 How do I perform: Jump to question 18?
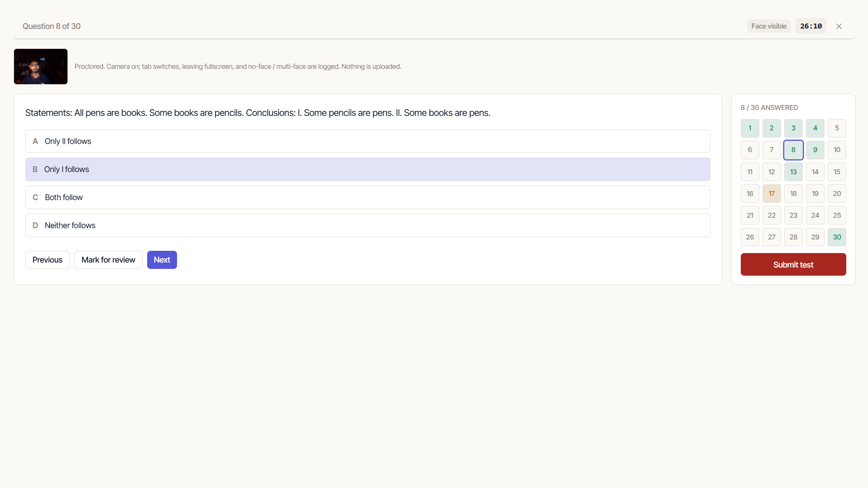click(x=793, y=194)
